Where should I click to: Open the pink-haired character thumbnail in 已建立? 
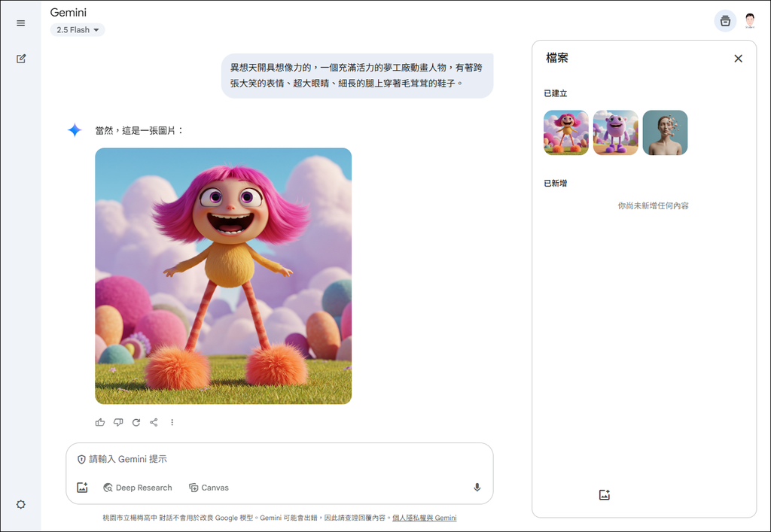pos(566,132)
